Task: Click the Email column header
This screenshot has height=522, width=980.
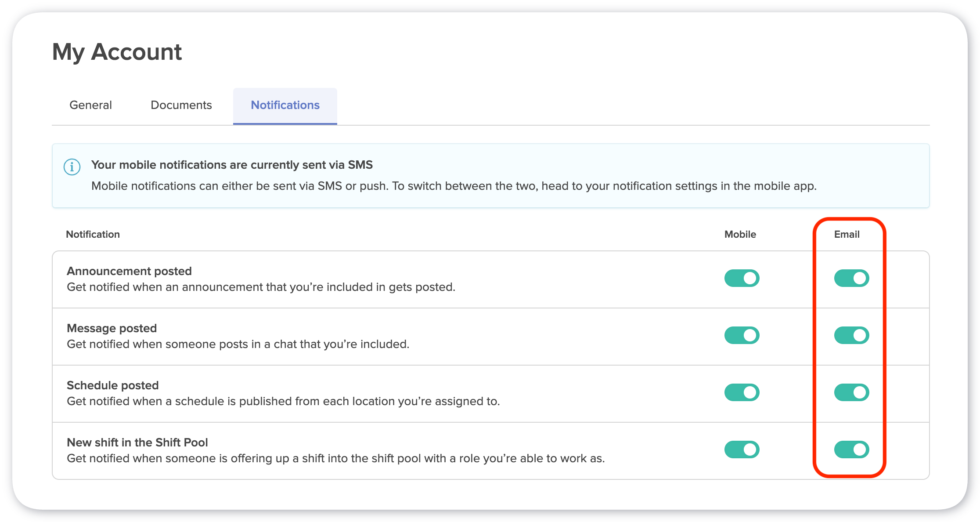Action: click(x=847, y=234)
